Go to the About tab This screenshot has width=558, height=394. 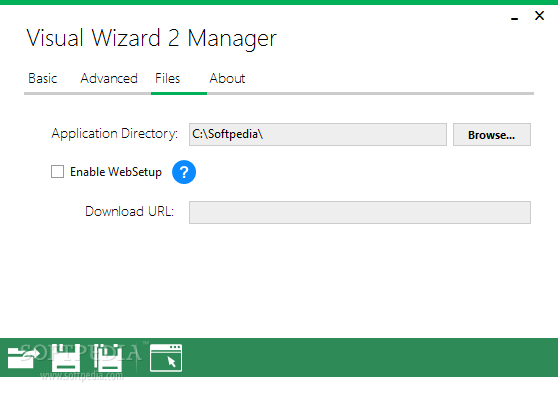(x=227, y=78)
